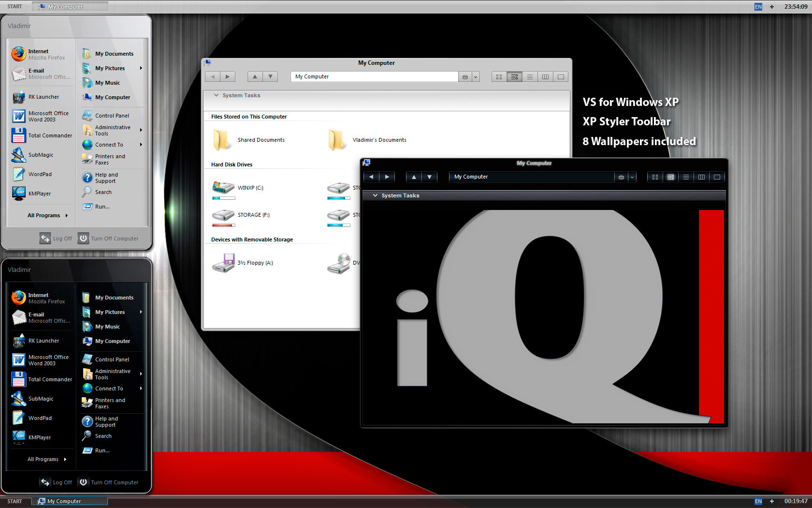Click Log Off in dark start menu
812x508 pixels.
56,482
